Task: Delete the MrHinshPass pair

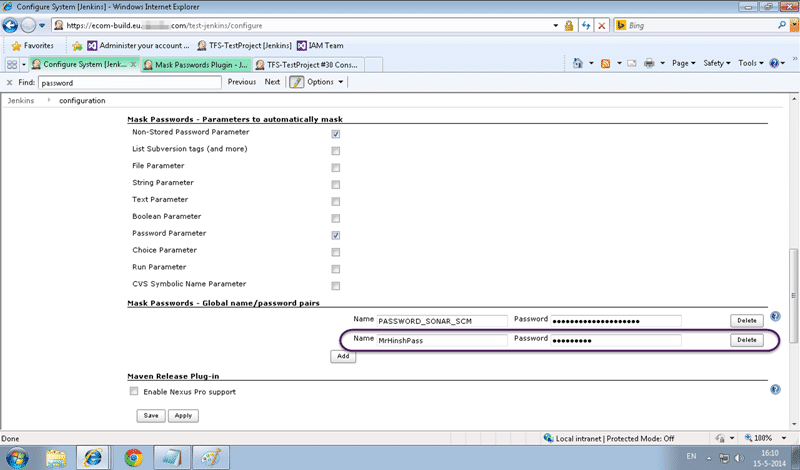Action: [746, 340]
